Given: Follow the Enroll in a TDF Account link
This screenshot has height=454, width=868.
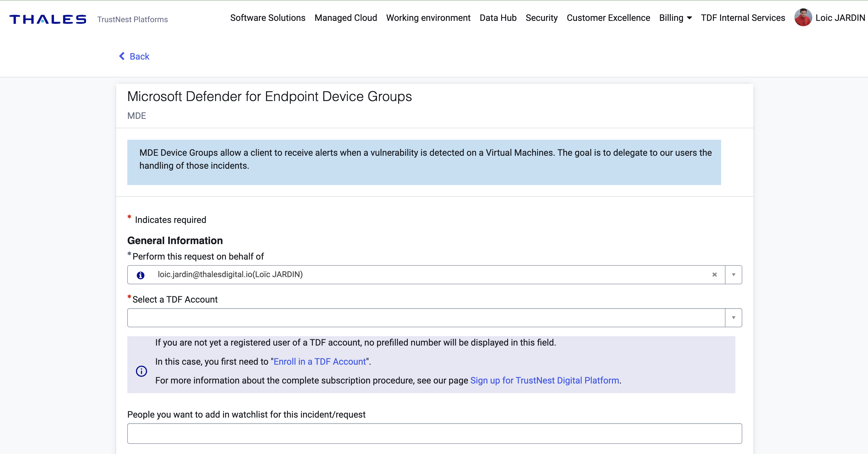Looking at the screenshot, I should pos(320,361).
